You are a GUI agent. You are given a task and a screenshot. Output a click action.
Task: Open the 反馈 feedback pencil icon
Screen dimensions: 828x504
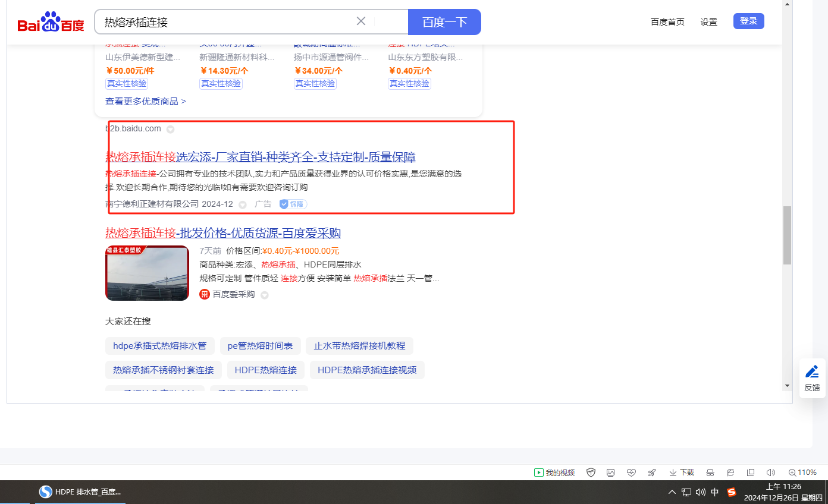[812, 372]
